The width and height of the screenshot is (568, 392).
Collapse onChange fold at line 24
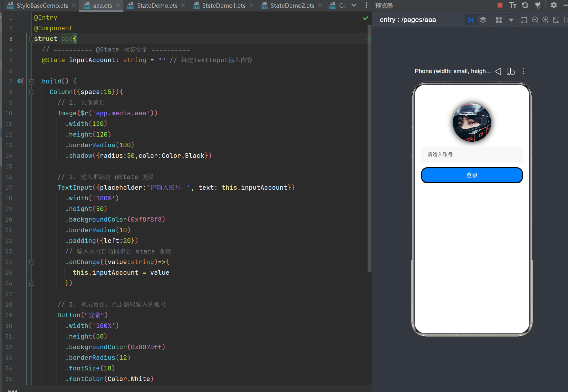coord(32,262)
